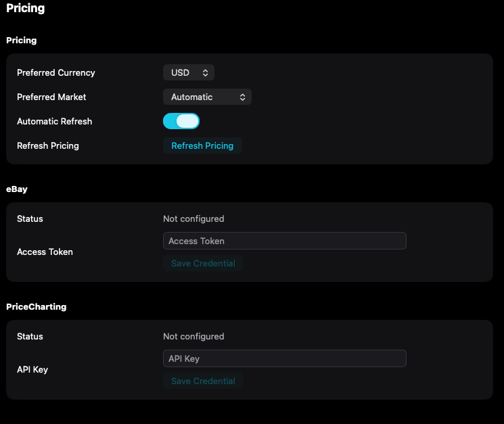The image size is (504, 424).
Task: Toggle the Automatic Refresh switch off
Action: tap(181, 121)
